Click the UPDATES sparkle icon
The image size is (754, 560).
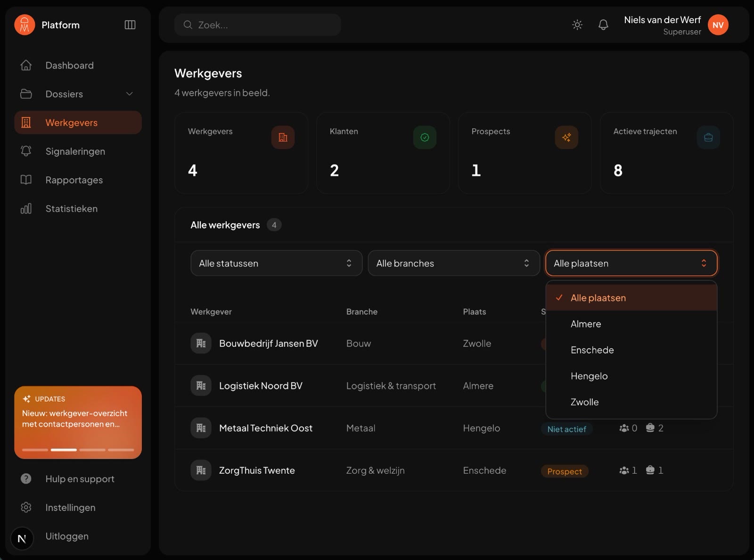pos(27,399)
